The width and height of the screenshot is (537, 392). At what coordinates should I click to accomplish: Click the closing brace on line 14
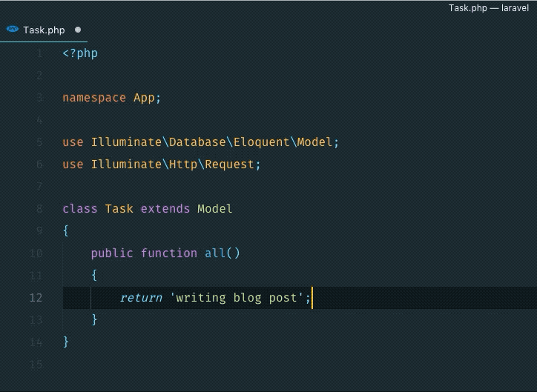[x=66, y=342]
